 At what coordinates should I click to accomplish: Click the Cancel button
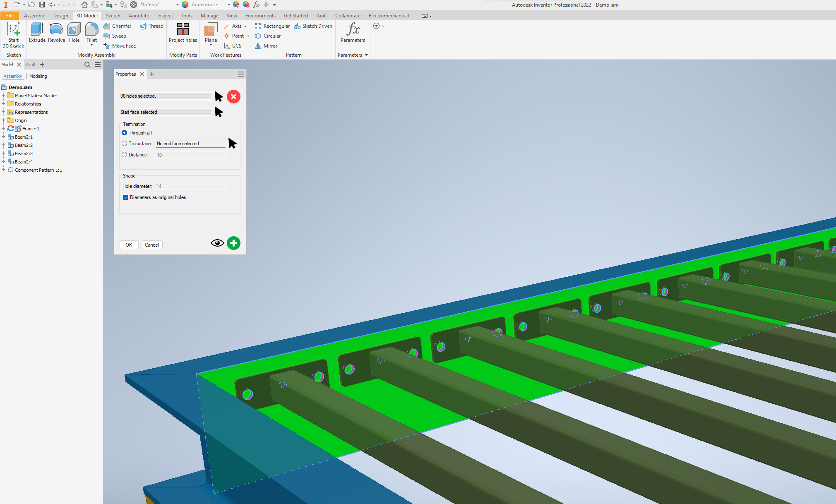coord(152,245)
